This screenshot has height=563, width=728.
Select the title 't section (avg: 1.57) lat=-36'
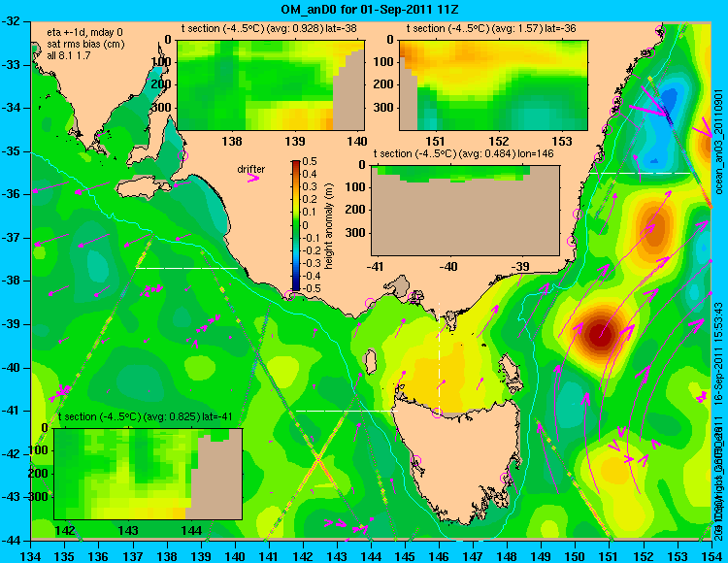click(491, 28)
